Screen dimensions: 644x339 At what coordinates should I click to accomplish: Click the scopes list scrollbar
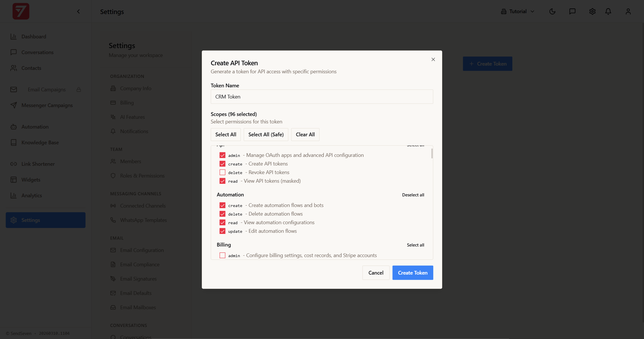click(x=432, y=153)
